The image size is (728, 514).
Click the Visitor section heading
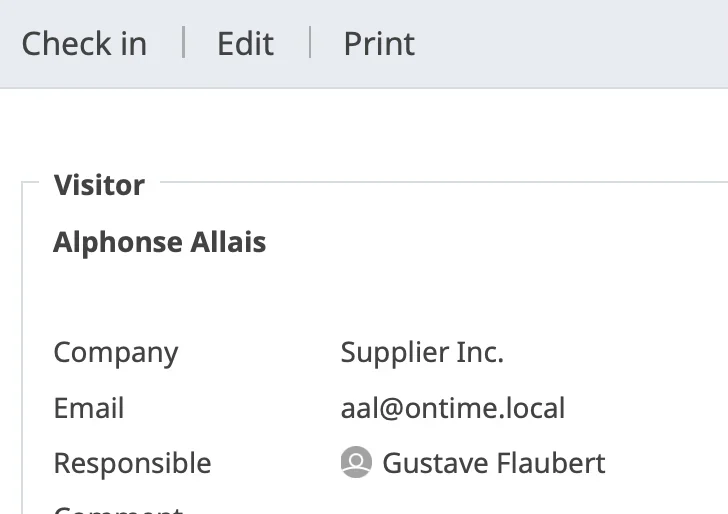click(x=99, y=185)
